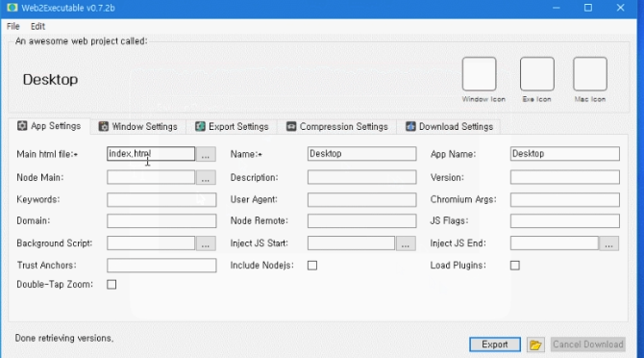
Task: Click the Node Remote input field
Action: [361, 220]
